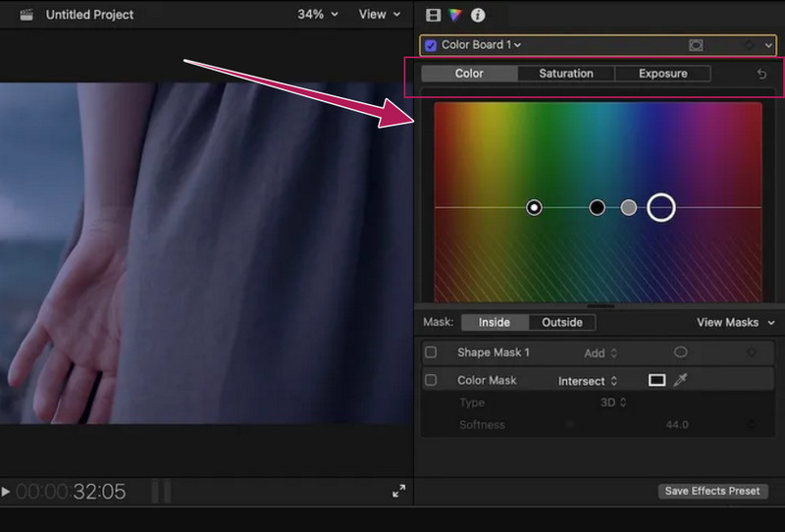Click the Color Mask rectangle swatch icon

coord(656,380)
